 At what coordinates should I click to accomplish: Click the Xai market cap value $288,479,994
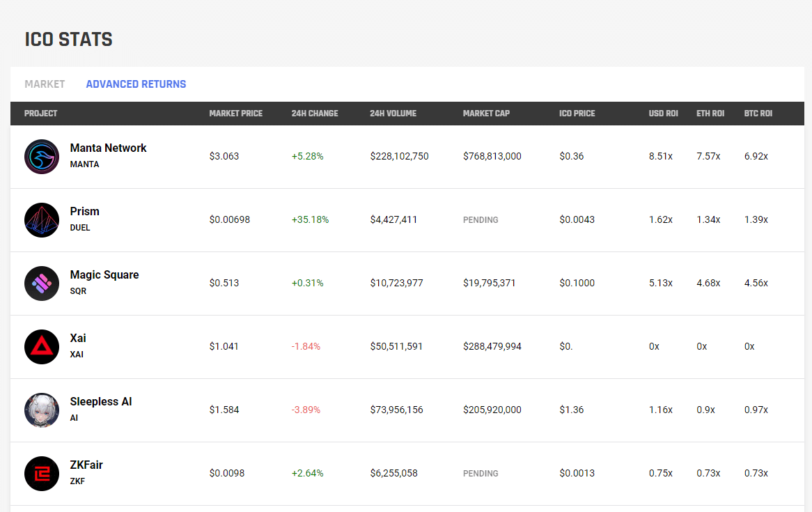tap(492, 347)
